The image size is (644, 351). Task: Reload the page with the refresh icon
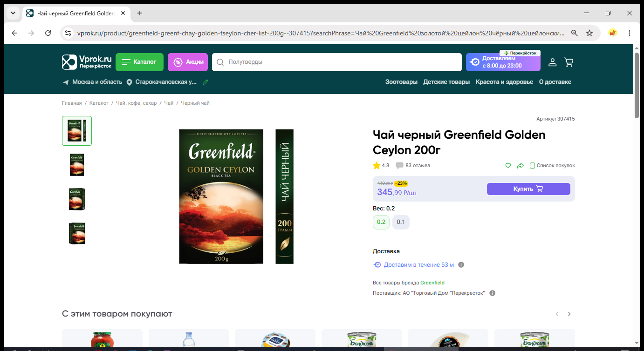pyautogui.click(x=48, y=33)
